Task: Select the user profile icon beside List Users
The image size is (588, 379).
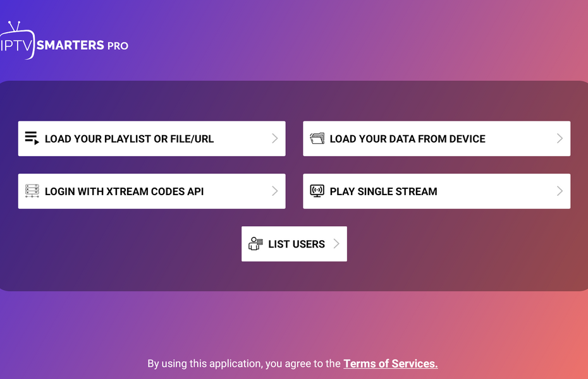Action: click(255, 244)
